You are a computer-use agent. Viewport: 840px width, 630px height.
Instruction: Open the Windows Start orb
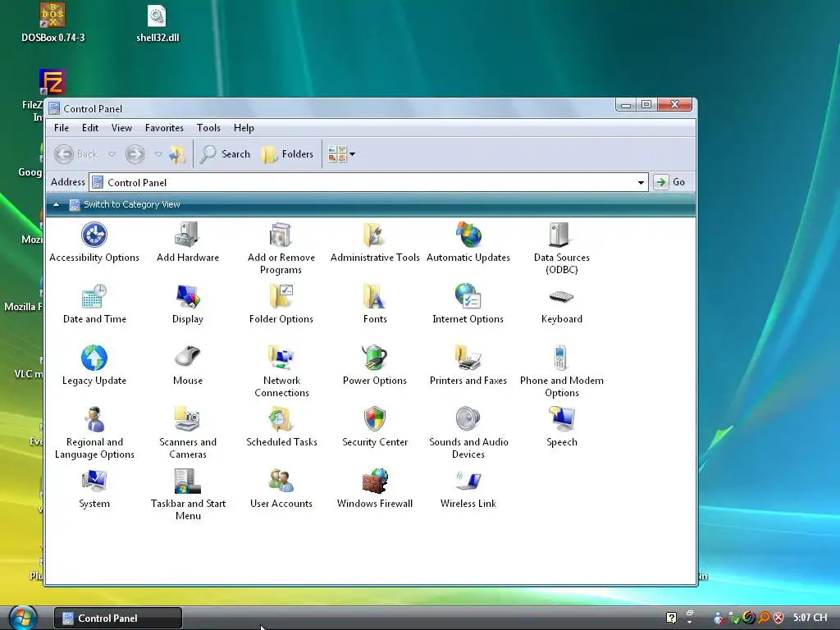[x=22, y=618]
